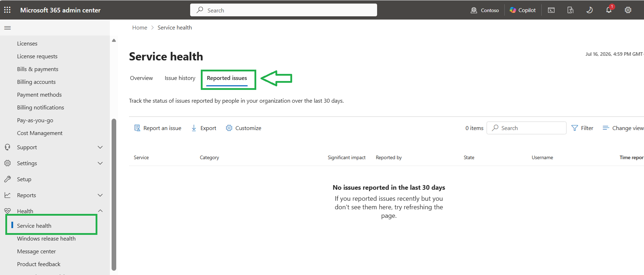Open Windows release health
This screenshot has width=644, height=275.
pos(46,238)
